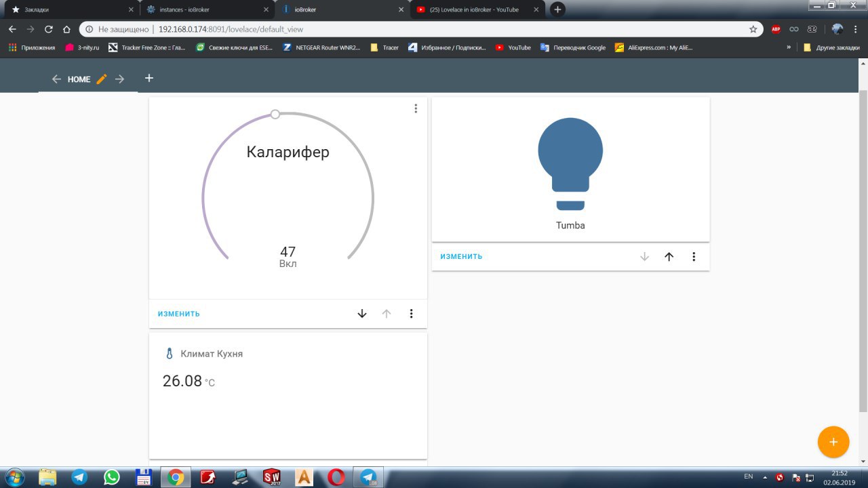Reload the current page
This screenshot has width=868, height=488.
coord(49,29)
